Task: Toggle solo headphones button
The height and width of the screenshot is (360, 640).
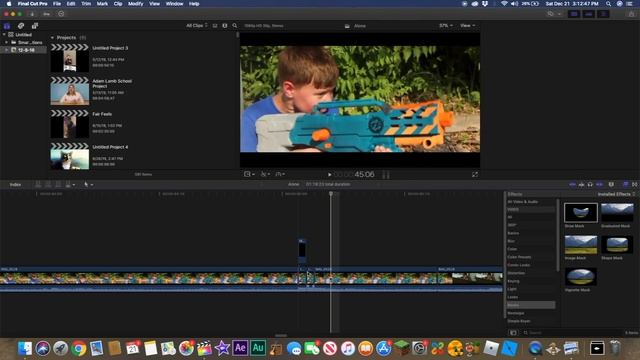Action: 590,184
